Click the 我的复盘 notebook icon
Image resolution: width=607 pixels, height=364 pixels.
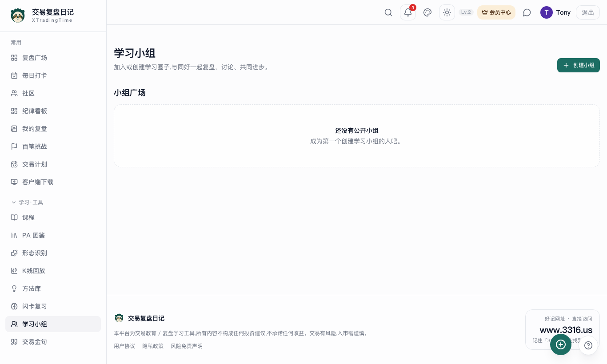tap(14, 129)
